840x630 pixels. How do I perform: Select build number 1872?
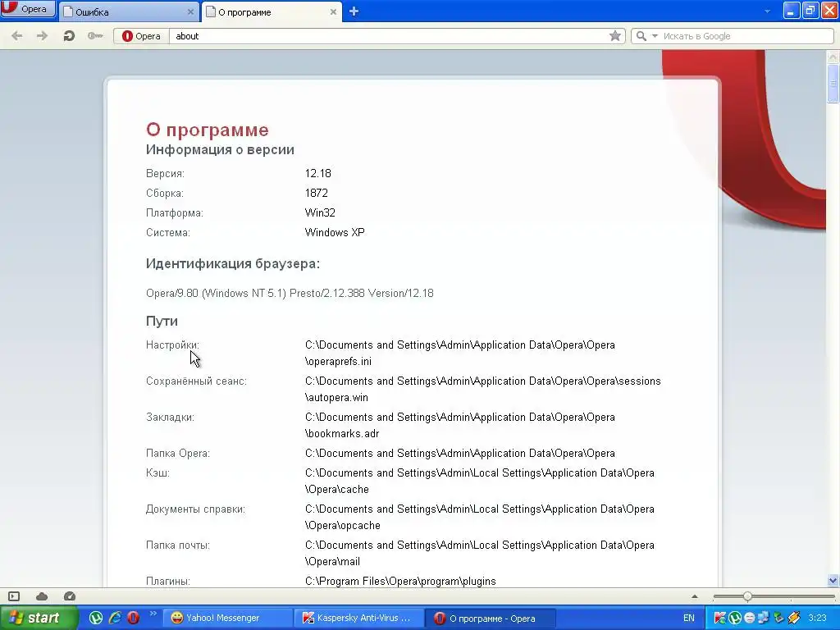pyautogui.click(x=316, y=193)
